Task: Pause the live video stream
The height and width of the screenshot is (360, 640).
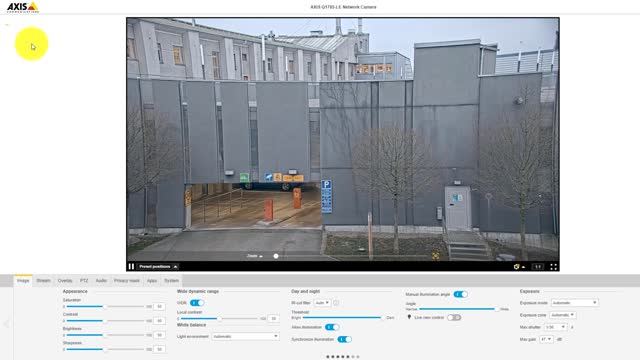Action: pyautogui.click(x=131, y=267)
